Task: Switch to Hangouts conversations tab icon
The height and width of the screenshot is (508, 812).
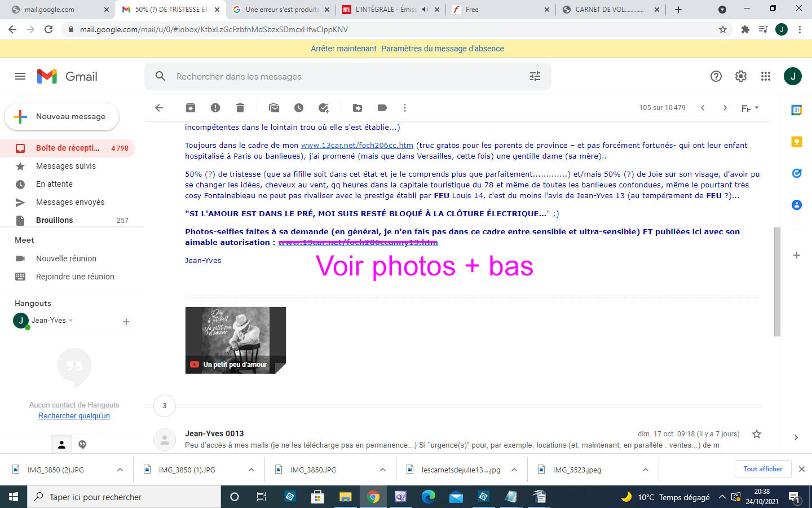Action: coord(82,445)
